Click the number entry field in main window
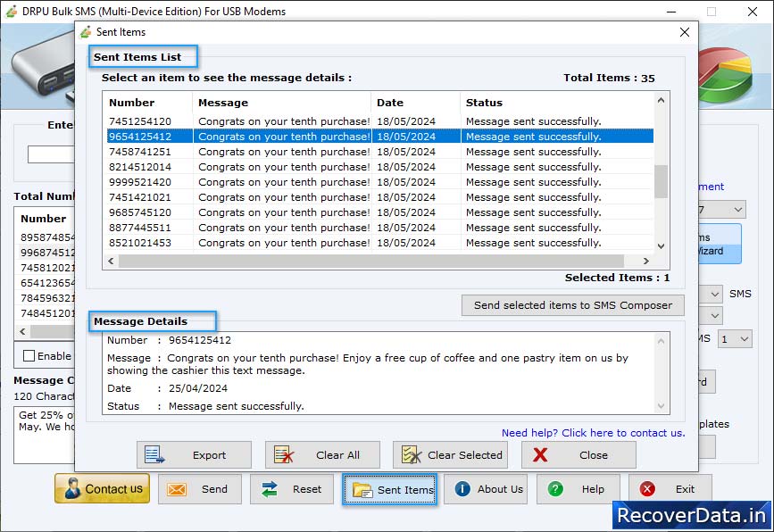The width and height of the screenshot is (774, 532). coord(52,154)
